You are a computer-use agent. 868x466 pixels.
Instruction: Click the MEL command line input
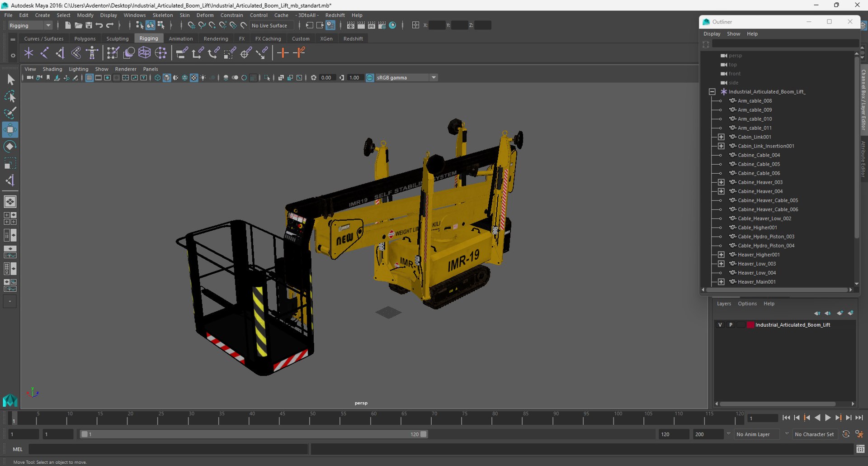point(168,449)
